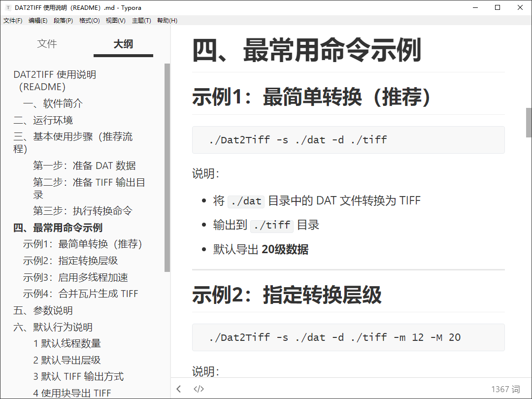The image size is (532, 399).
Task: Place cursor in 四、最常用命令示例 heading
Action: (x=307, y=50)
